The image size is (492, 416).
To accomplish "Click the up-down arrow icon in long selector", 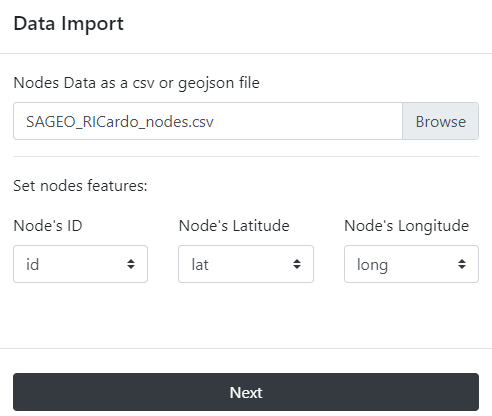I will [462, 264].
